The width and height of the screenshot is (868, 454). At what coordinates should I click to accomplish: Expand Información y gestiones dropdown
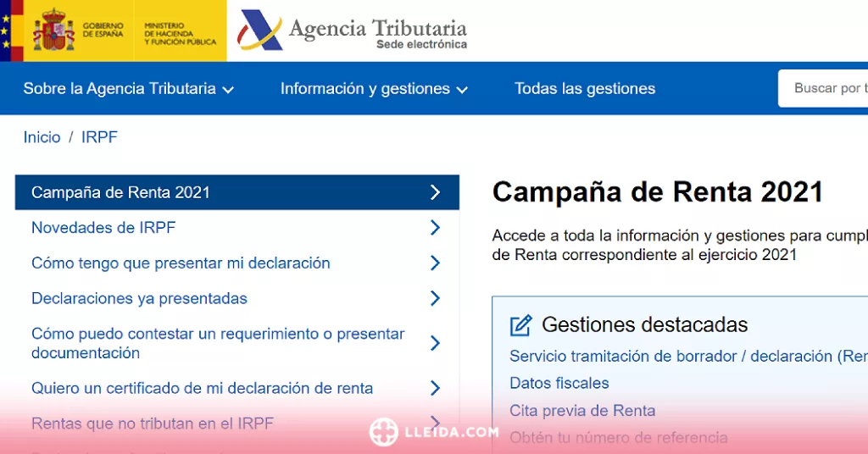pyautogui.click(x=374, y=88)
